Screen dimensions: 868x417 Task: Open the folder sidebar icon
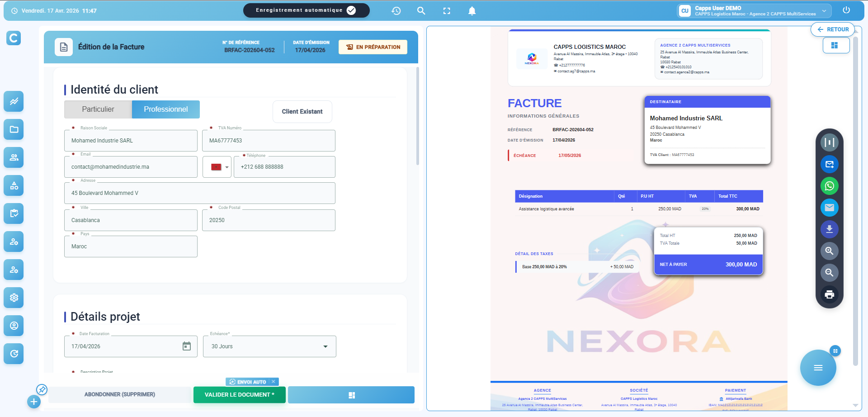click(x=14, y=129)
